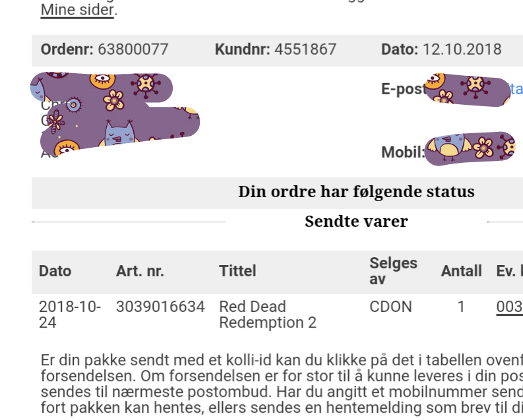Click the Dato column header
Image resolution: width=523 pixels, height=420 pixels.
(x=55, y=271)
